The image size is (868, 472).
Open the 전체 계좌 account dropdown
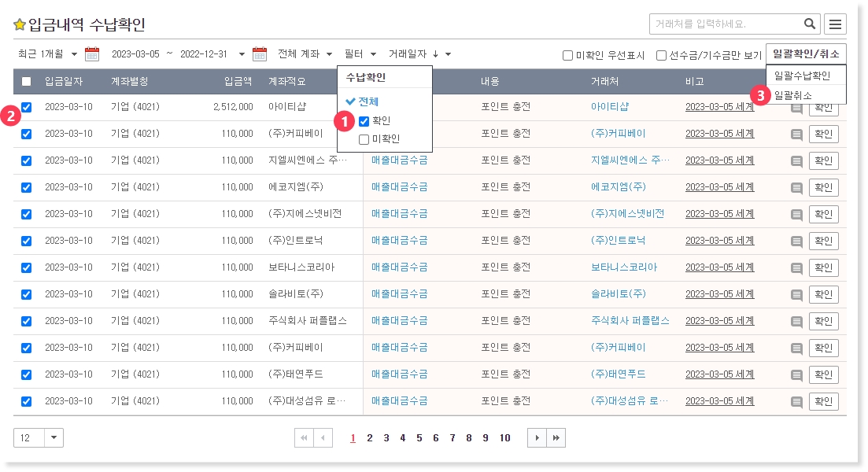click(305, 54)
